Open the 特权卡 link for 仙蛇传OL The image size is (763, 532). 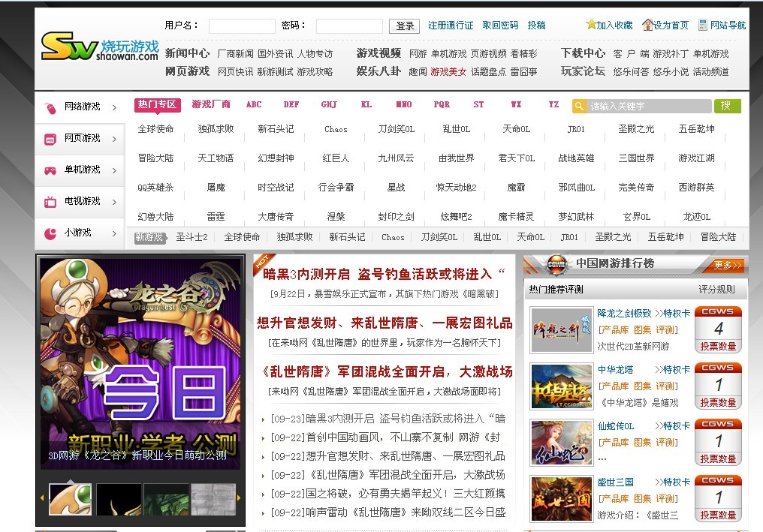pyautogui.click(x=672, y=426)
